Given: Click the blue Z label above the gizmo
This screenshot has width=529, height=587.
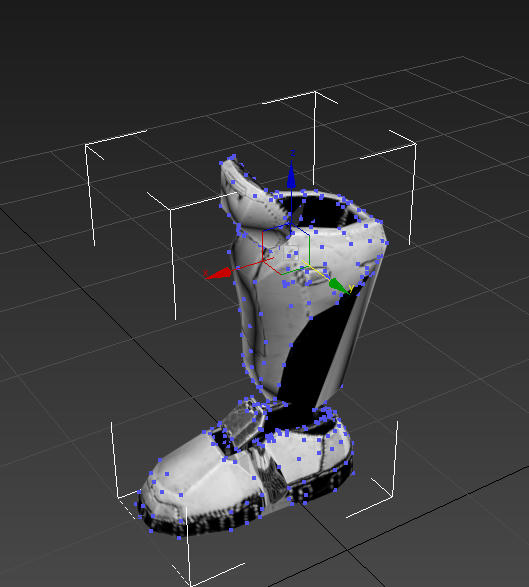Looking at the screenshot, I should [x=293, y=153].
